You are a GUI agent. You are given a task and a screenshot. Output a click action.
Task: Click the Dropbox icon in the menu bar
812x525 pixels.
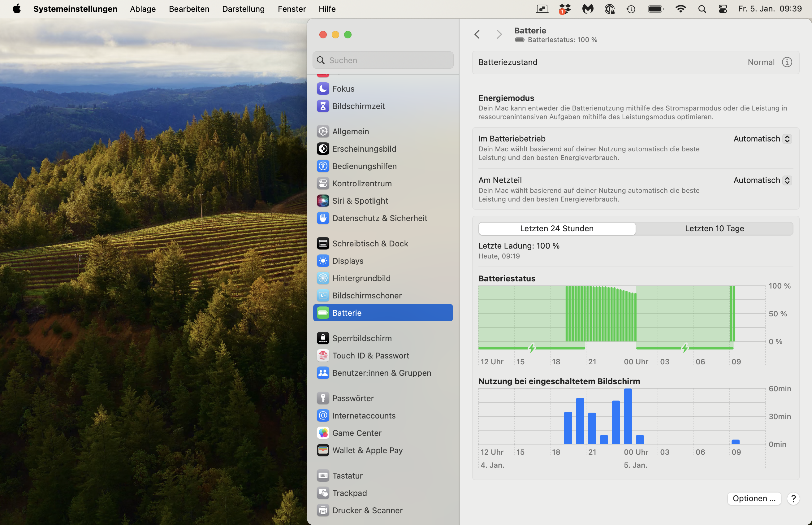coord(565,9)
